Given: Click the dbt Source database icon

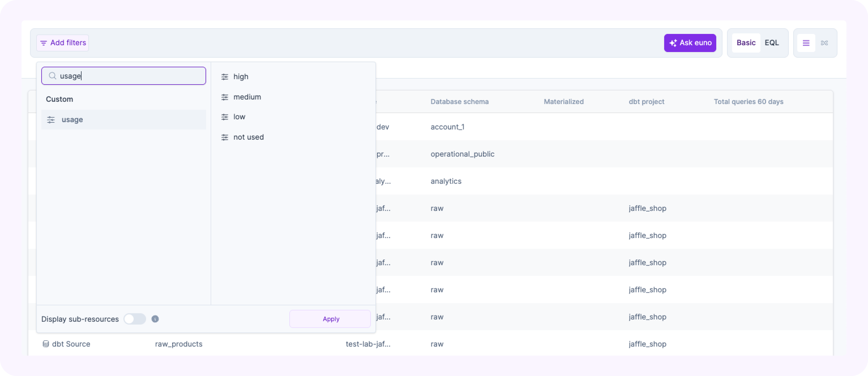Looking at the screenshot, I should click(46, 344).
